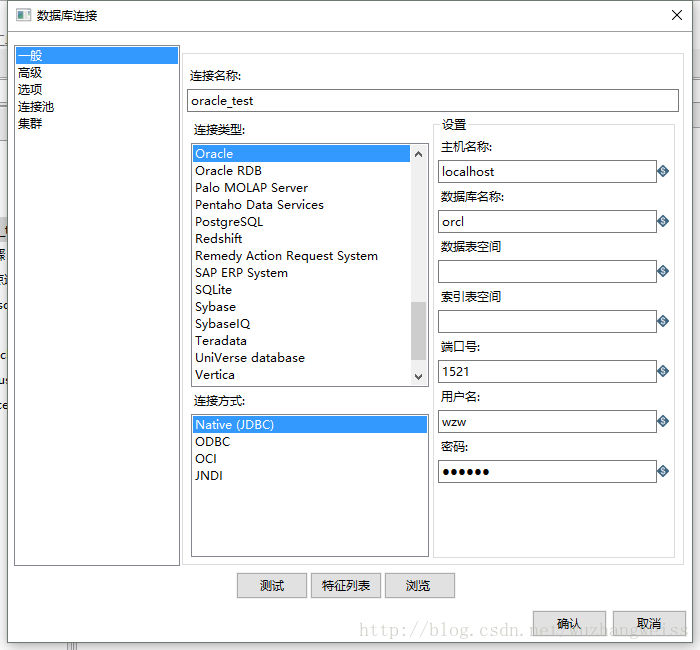Select Pentaho Data Services connection type
This screenshot has width=700, height=650.
coord(301,204)
